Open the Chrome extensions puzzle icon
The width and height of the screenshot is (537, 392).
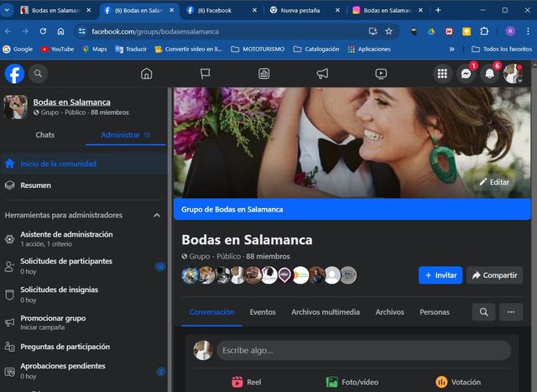pos(484,31)
